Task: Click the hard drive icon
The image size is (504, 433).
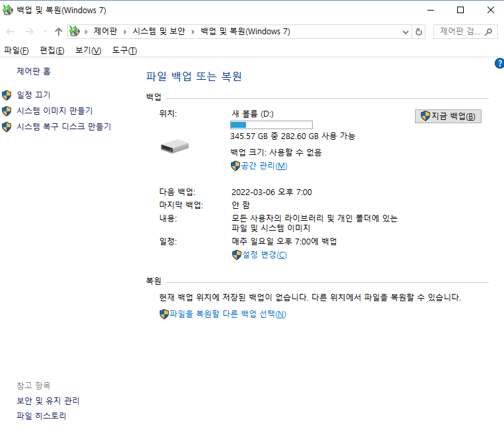Action: (x=175, y=146)
